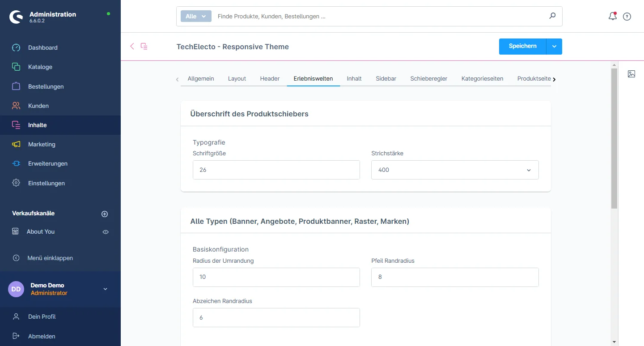Open the help question mark icon
This screenshot has height=346, width=644.
(x=627, y=17)
